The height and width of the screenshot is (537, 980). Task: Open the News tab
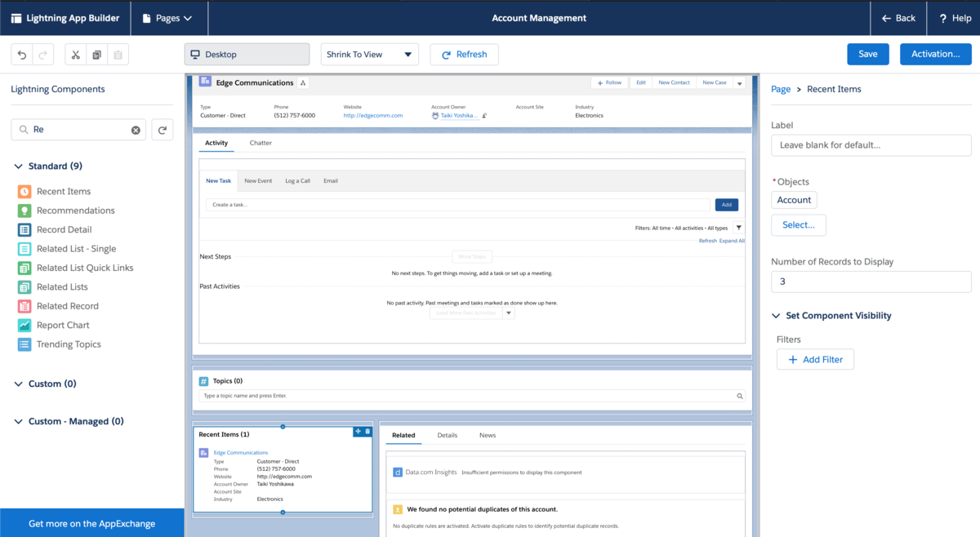tap(488, 435)
